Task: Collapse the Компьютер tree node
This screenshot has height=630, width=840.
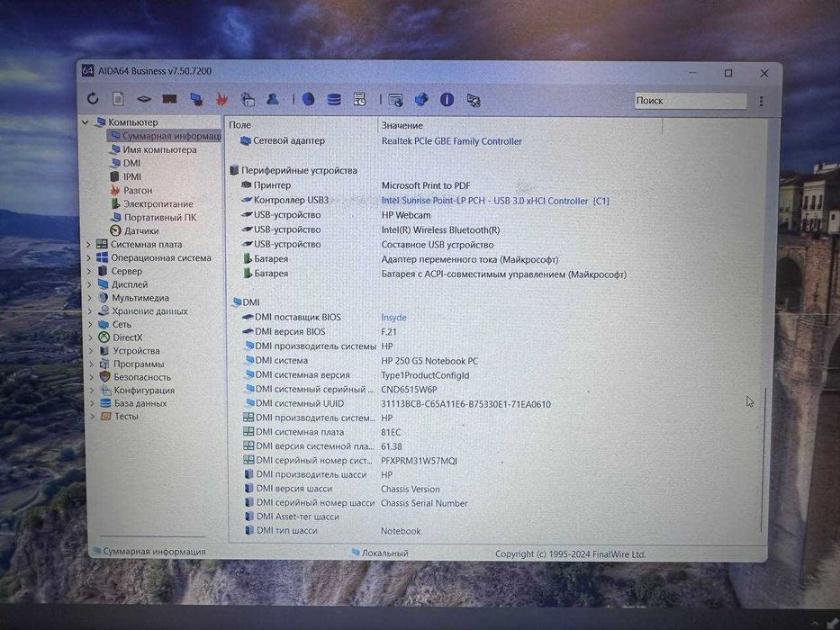Action: point(86,122)
